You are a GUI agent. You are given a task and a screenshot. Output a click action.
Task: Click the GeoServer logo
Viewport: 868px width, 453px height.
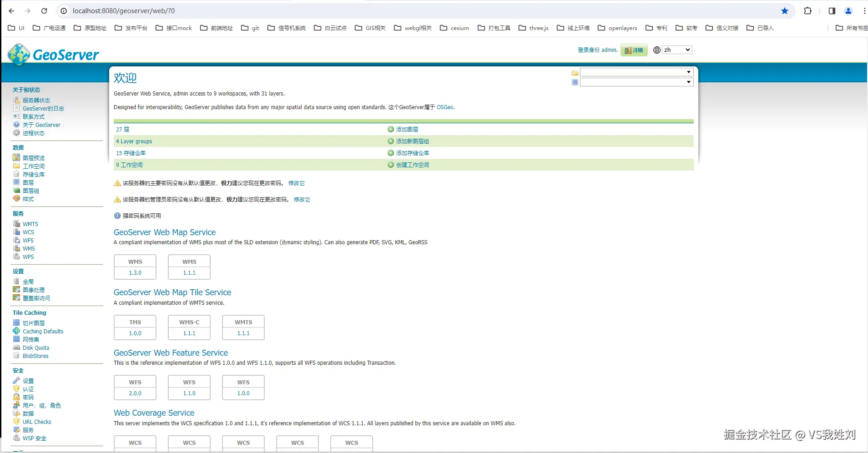click(53, 55)
